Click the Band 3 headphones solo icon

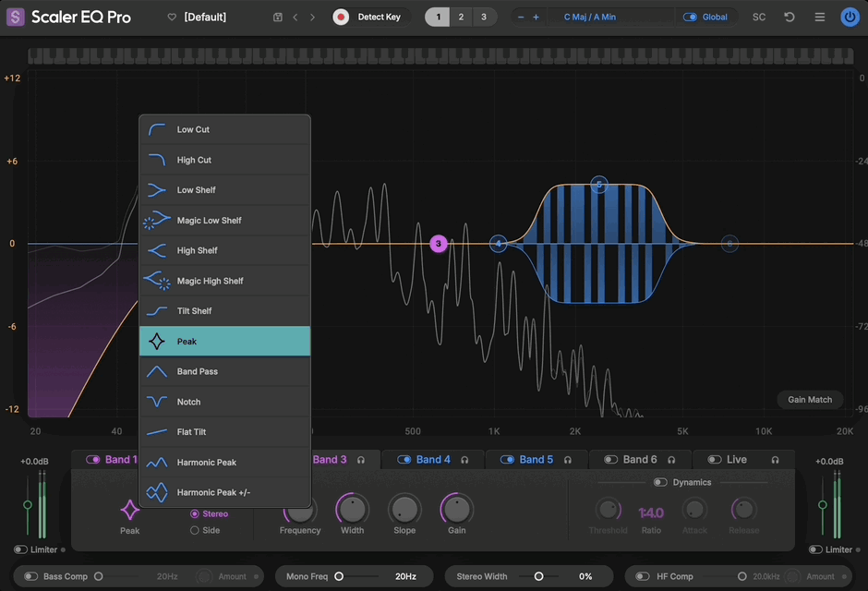[x=361, y=460]
